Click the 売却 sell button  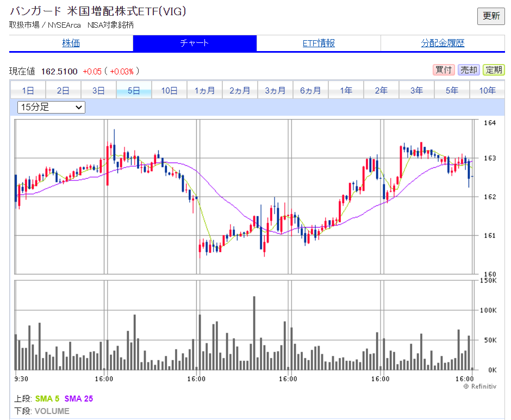click(x=469, y=70)
